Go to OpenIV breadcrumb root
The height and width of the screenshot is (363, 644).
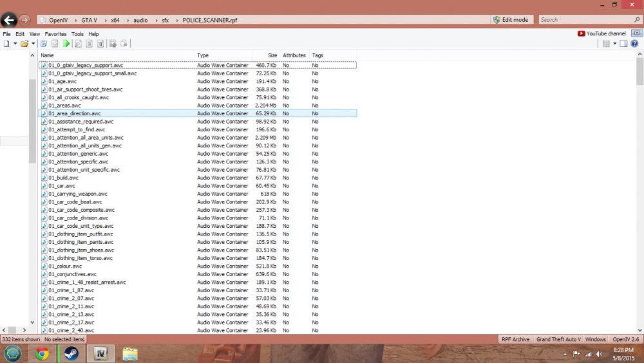(x=59, y=20)
